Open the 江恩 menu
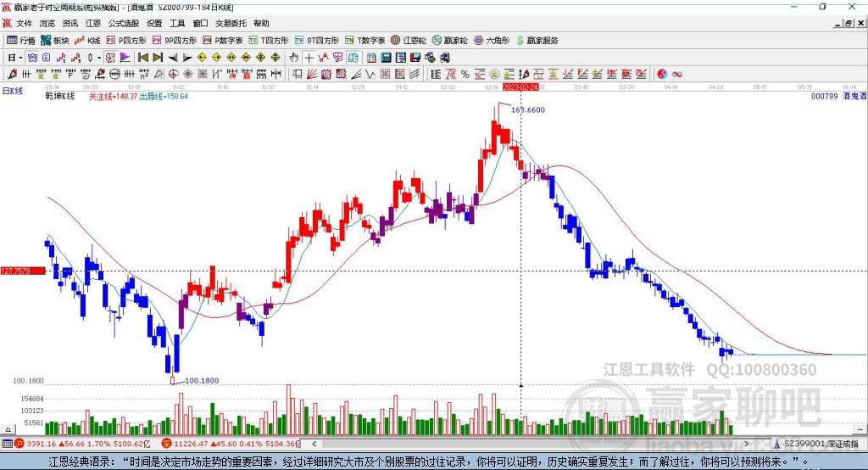 coord(93,23)
